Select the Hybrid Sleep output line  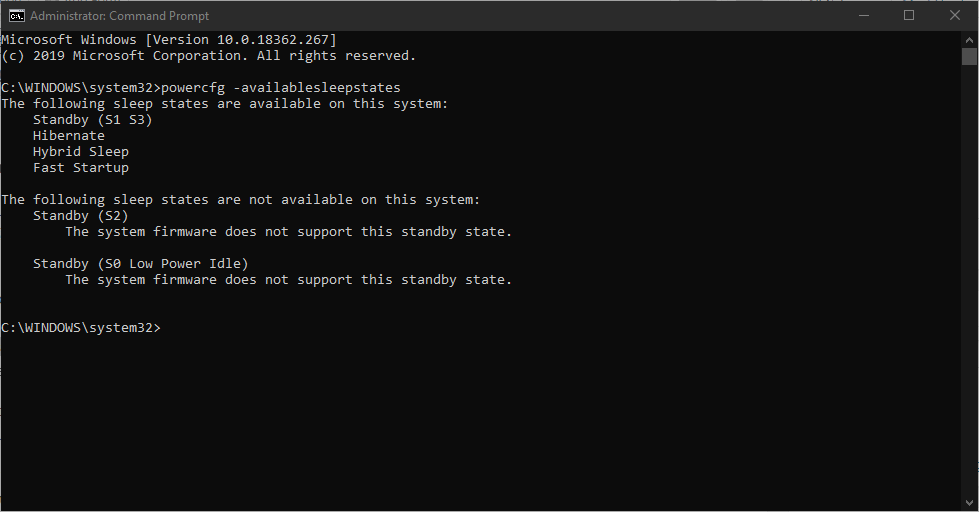[x=81, y=152]
